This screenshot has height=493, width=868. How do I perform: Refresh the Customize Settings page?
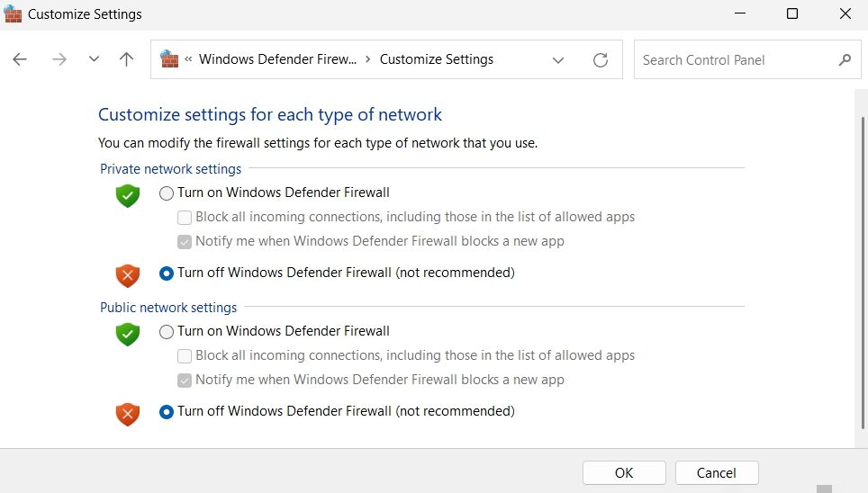pyautogui.click(x=601, y=59)
